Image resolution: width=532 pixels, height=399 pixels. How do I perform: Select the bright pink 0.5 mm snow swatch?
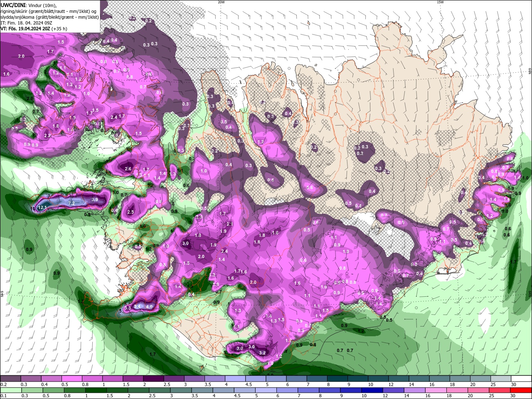point(71,379)
